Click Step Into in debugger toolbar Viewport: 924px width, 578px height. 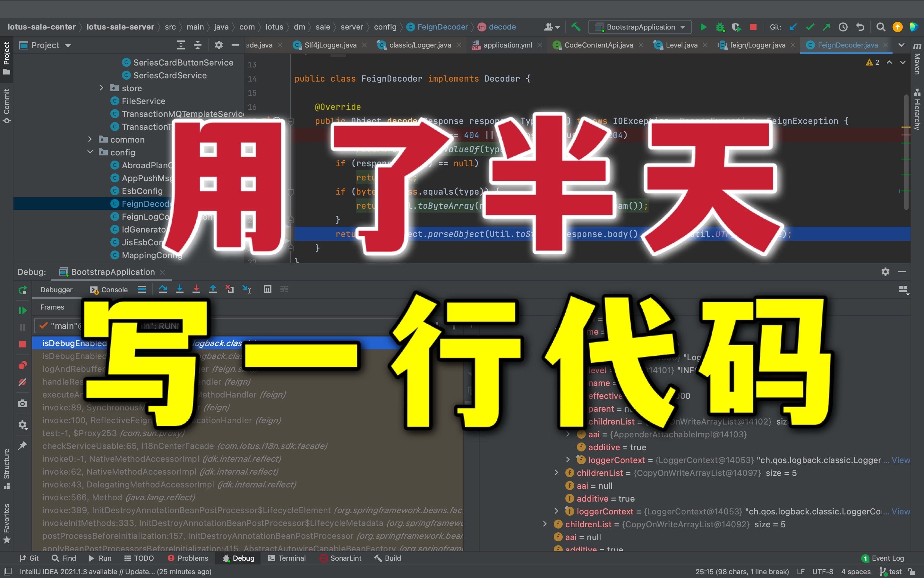pos(179,289)
